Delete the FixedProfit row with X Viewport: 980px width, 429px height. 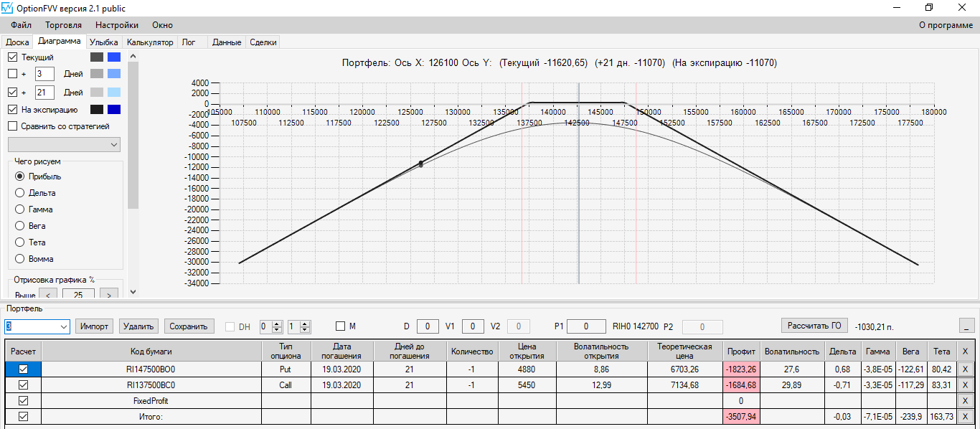(x=965, y=401)
